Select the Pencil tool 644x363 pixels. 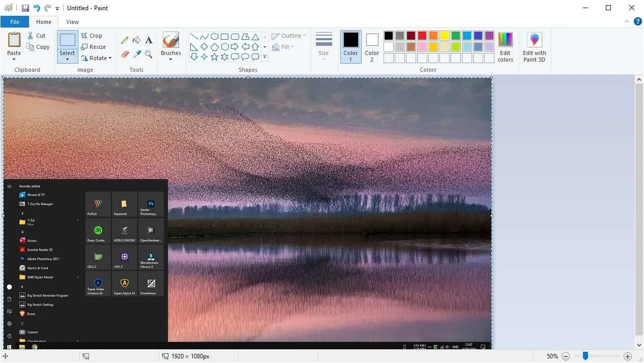[125, 40]
